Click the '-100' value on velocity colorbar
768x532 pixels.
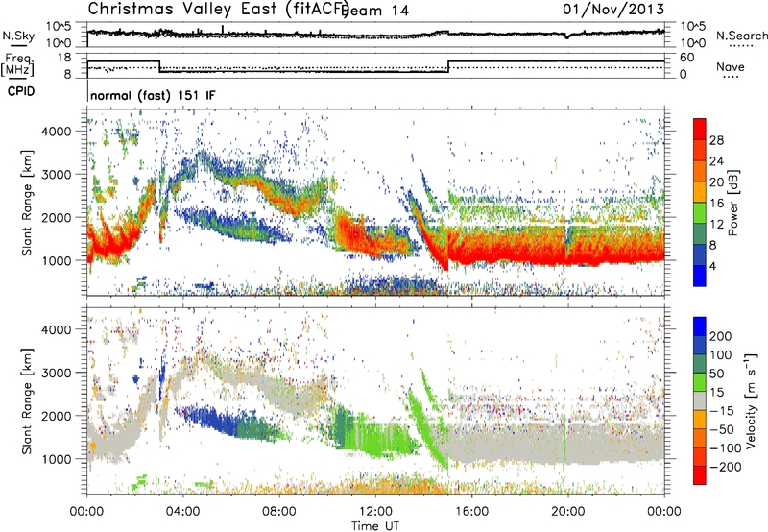(726, 448)
